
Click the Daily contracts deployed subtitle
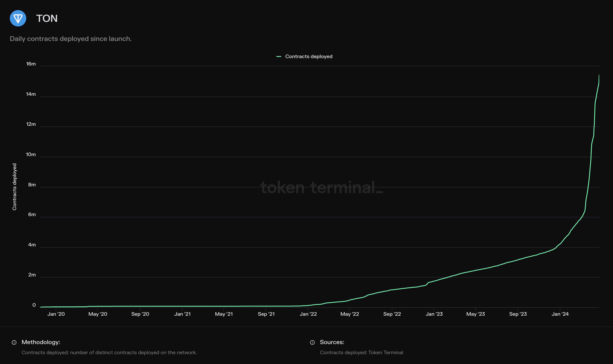click(71, 39)
